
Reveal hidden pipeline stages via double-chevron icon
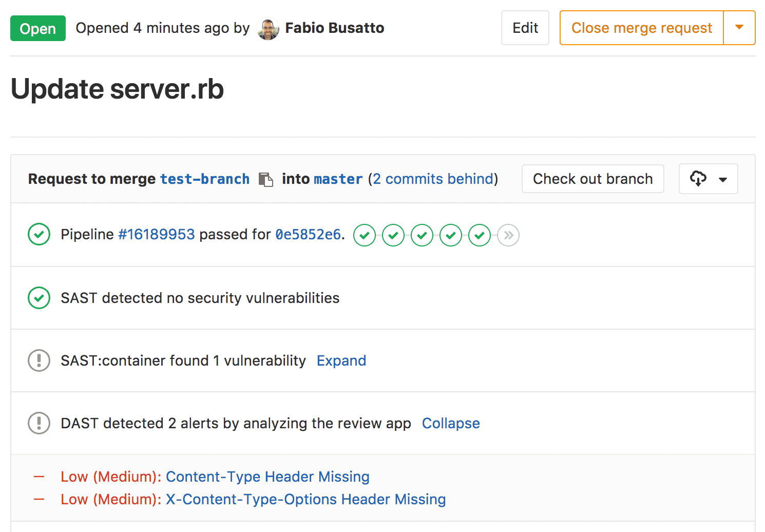click(508, 235)
